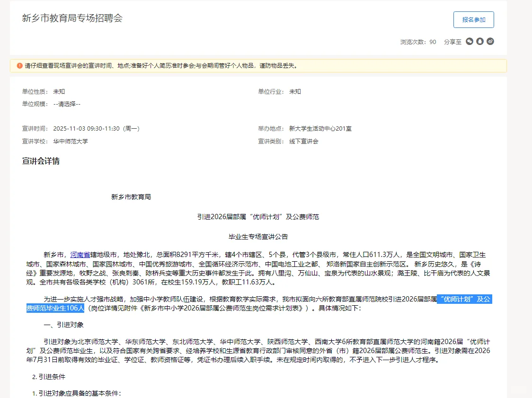This screenshot has width=532, height=398.
Task: Click the 分享至 label
Action: (x=452, y=42)
